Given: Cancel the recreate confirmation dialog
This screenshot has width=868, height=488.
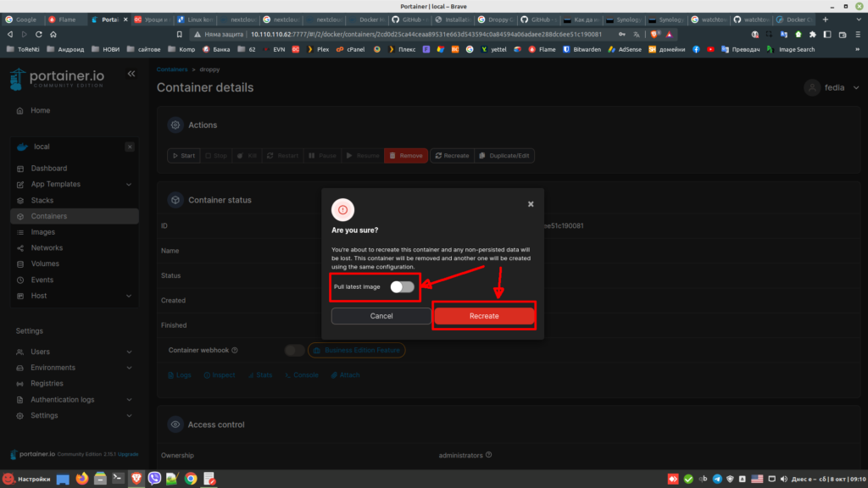Looking at the screenshot, I should tap(381, 316).
